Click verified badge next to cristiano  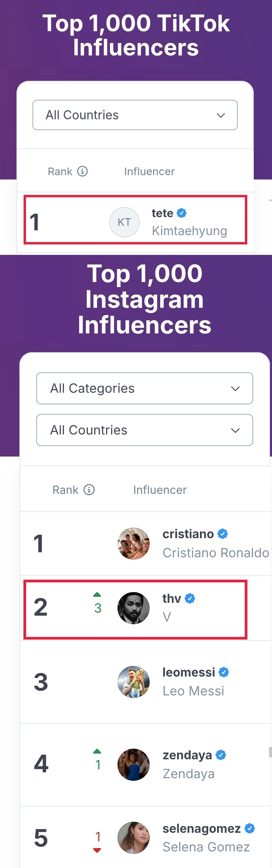222,534
